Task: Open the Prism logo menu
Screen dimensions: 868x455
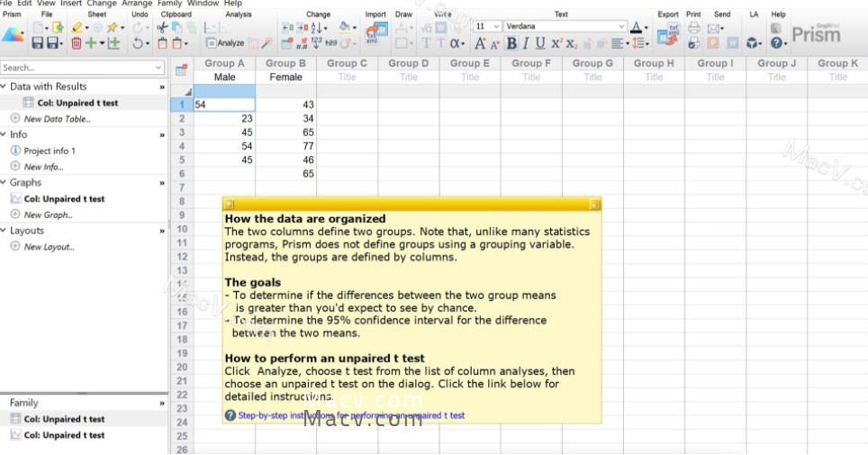Action: coord(13,35)
